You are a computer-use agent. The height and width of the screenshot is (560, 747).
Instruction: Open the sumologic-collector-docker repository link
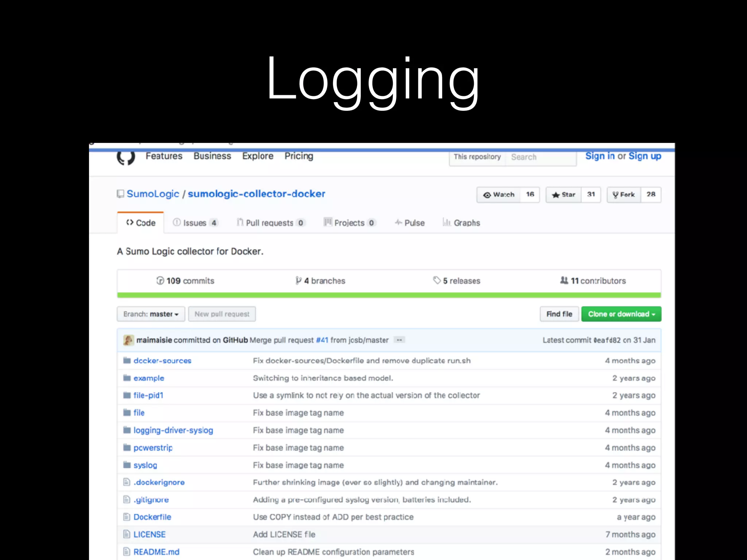[x=256, y=194]
